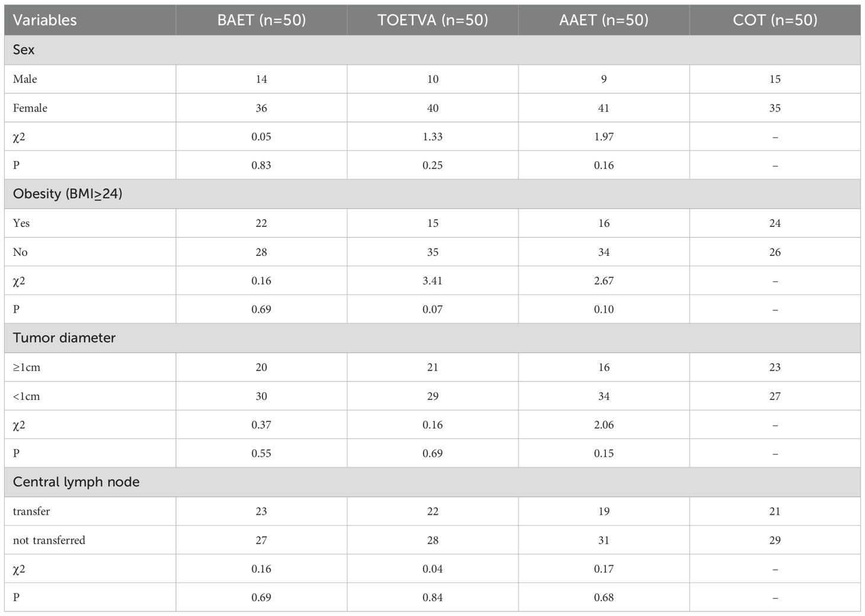Click the COT (n=50) column header
The image size is (865, 616).
click(775, 20)
